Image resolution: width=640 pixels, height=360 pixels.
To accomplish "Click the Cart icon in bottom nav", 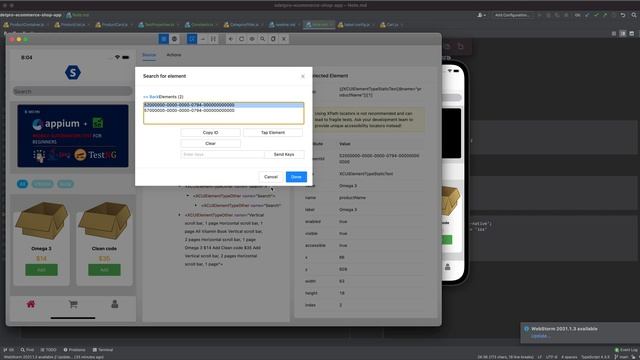I will pyautogui.click(x=73, y=304).
